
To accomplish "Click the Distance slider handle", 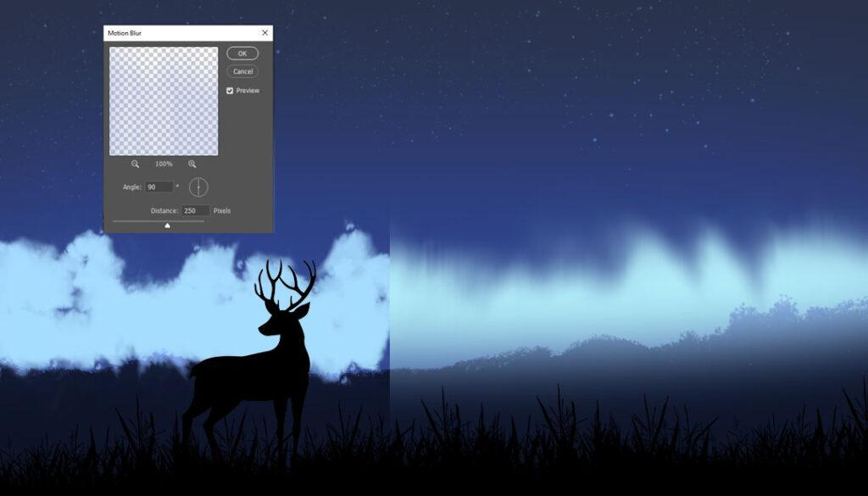I will click(x=167, y=226).
